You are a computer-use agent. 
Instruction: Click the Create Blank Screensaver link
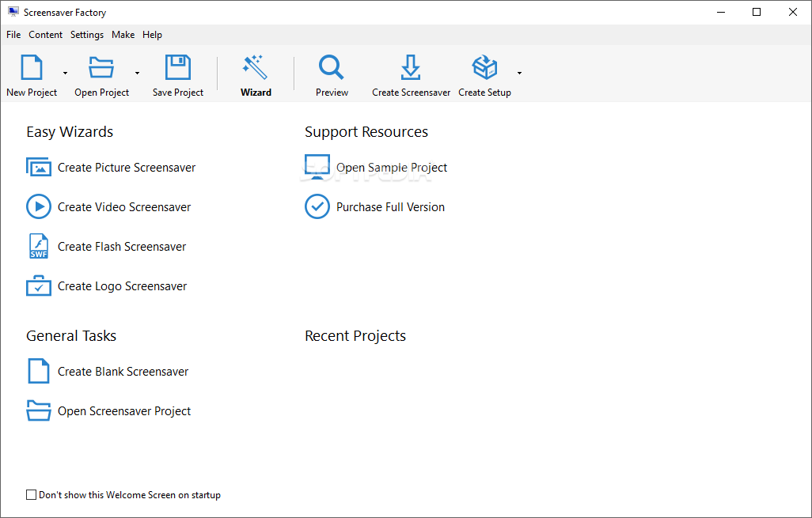(123, 372)
